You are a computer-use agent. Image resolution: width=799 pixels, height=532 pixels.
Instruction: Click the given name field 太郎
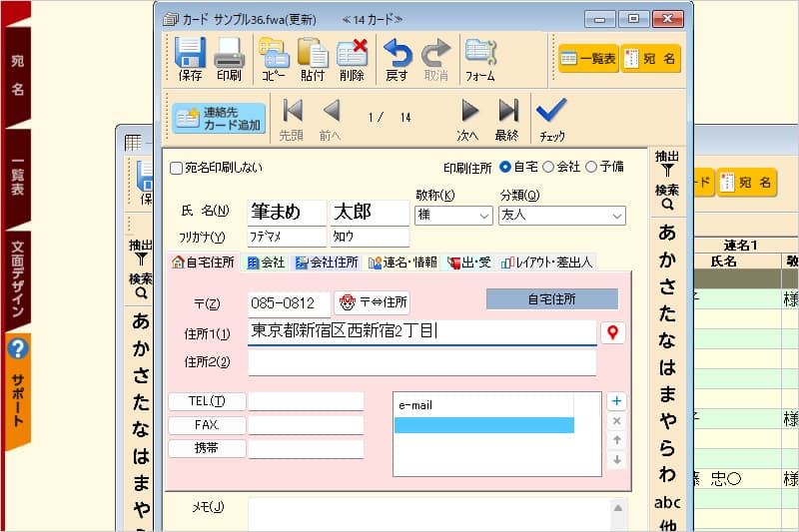click(x=370, y=212)
